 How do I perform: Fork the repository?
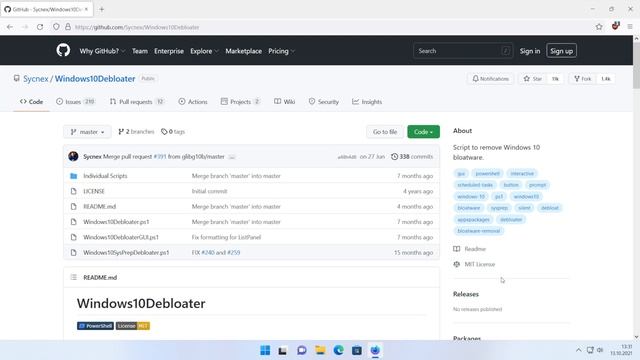[583, 78]
